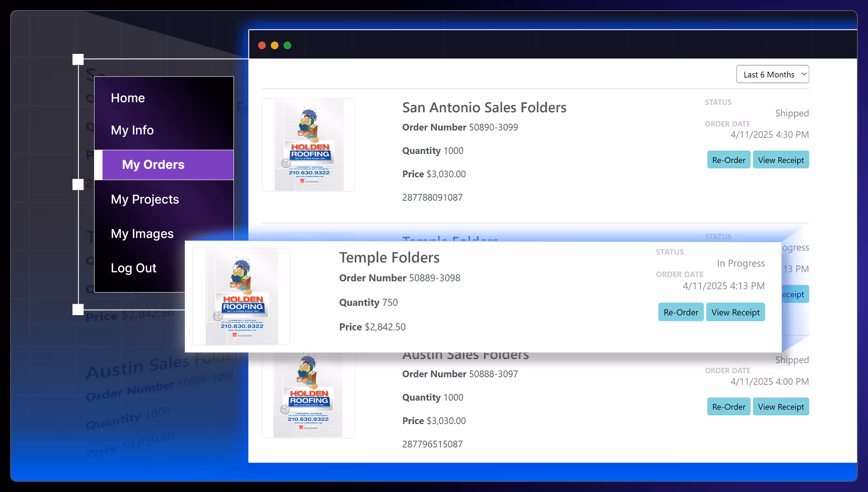Viewport: 868px width, 492px height.
Task: Select order date 4/11/2025 4:30 PM
Action: point(769,135)
